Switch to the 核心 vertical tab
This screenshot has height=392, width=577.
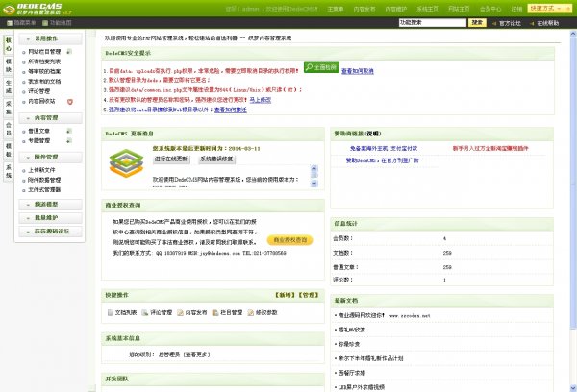click(x=8, y=44)
